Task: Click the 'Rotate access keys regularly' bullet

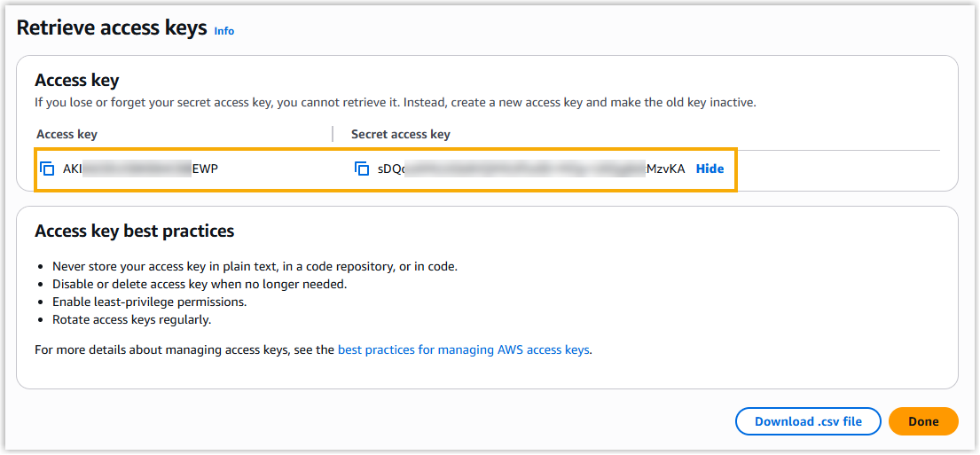Action: 131,319
